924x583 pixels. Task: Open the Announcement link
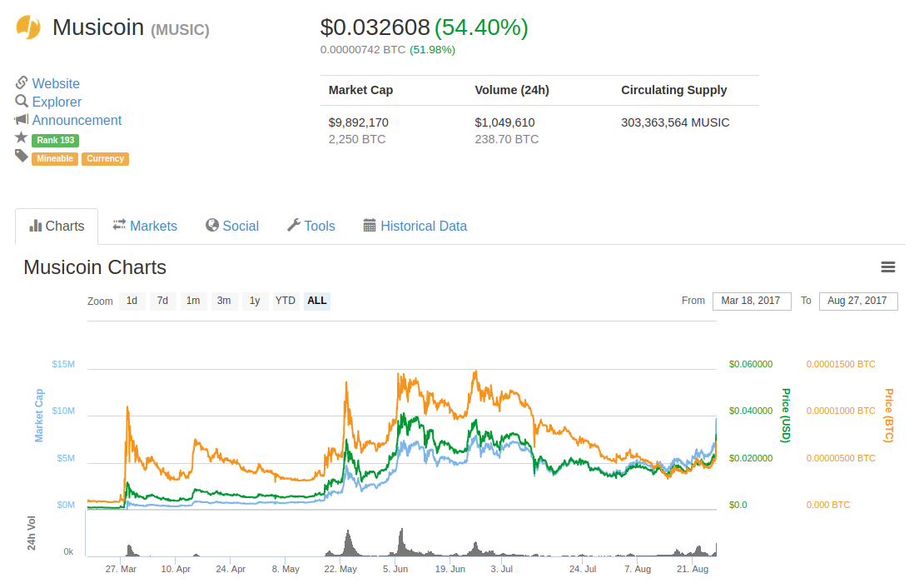[x=77, y=120]
